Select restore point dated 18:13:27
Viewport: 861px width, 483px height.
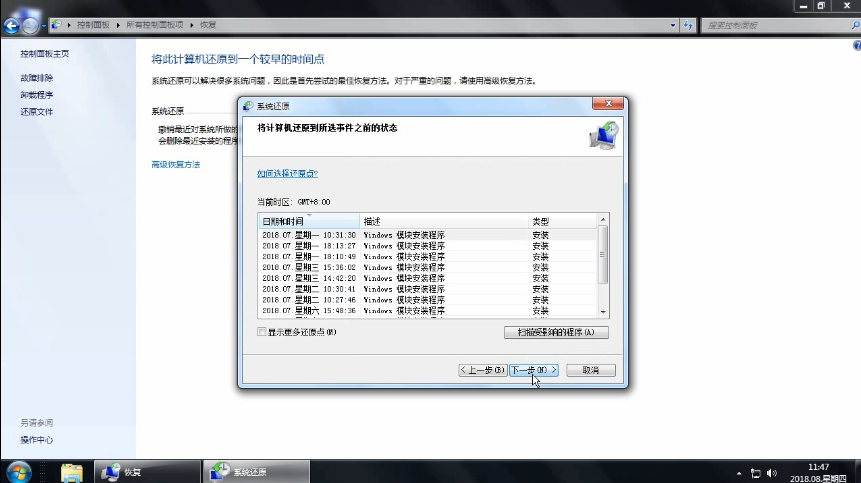(x=427, y=246)
